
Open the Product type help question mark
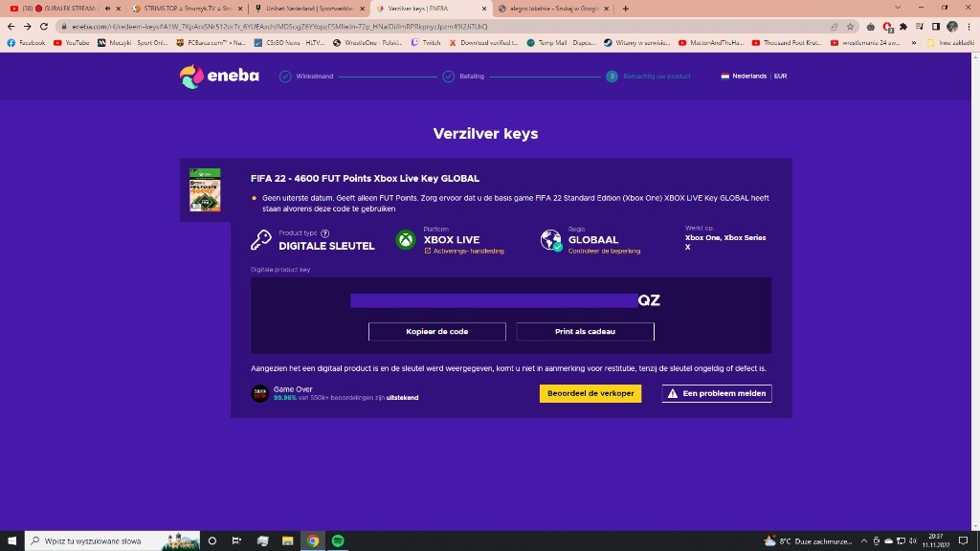(x=325, y=233)
